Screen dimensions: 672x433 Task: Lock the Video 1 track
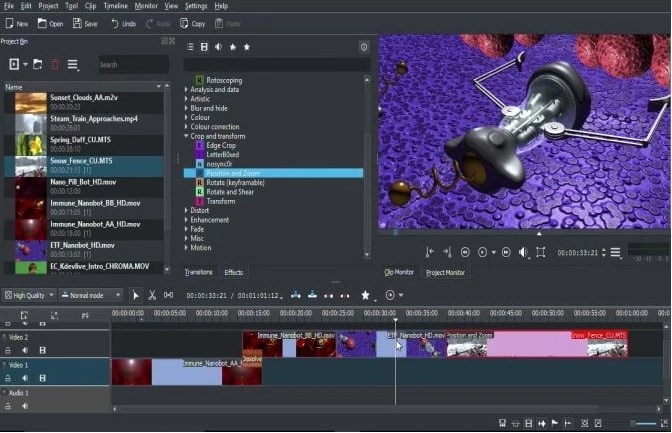(x=8, y=378)
